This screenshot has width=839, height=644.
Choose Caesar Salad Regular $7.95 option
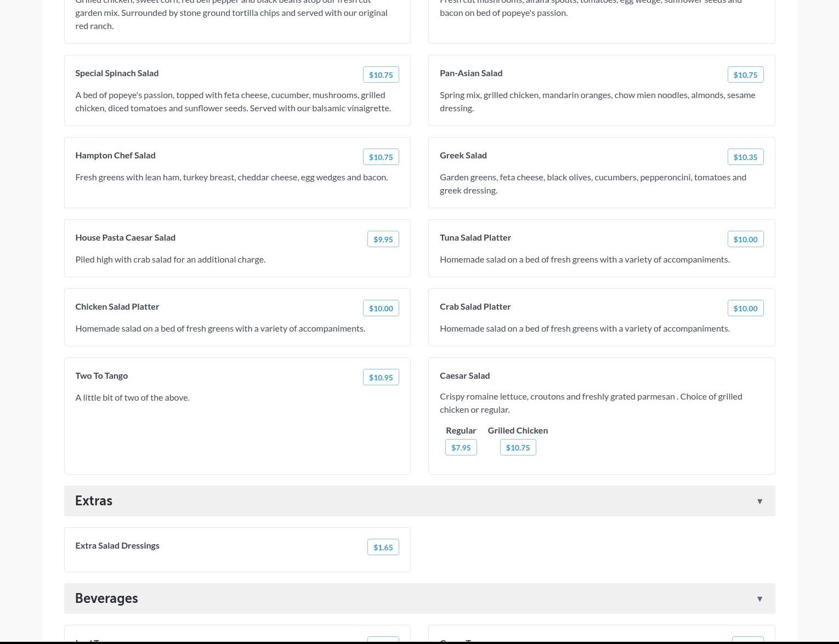(x=461, y=448)
